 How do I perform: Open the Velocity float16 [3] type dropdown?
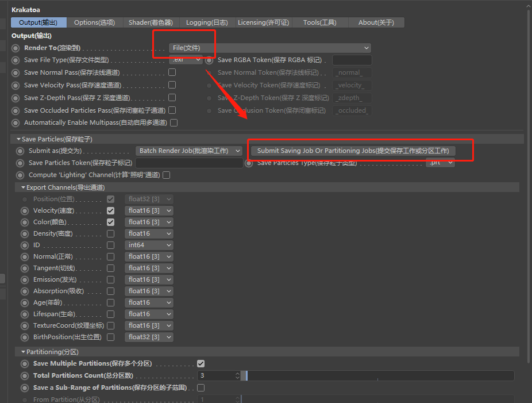[149, 210]
